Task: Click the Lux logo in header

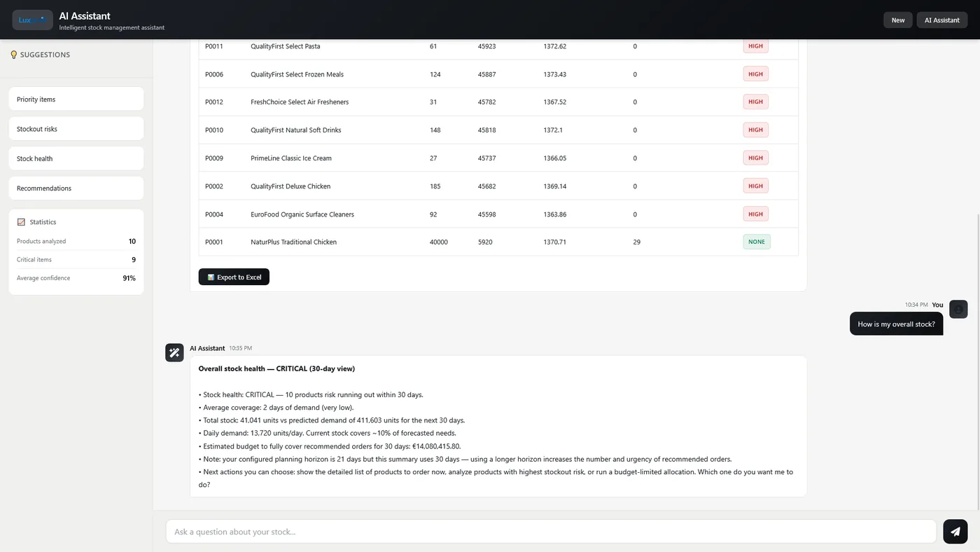Action: [x=33, y=20]
